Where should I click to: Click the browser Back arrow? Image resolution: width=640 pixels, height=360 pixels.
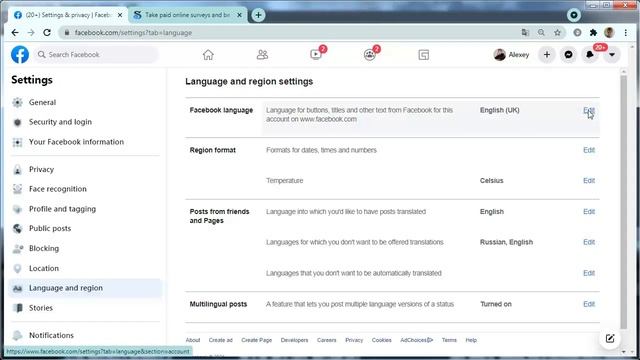[15, 33]
